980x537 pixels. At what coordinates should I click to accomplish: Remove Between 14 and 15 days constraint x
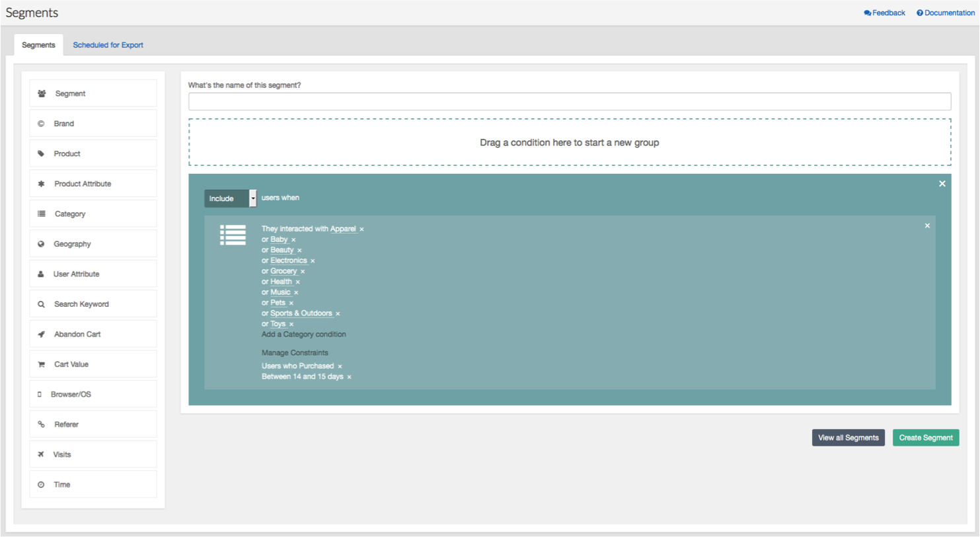(x=349, y=377)
